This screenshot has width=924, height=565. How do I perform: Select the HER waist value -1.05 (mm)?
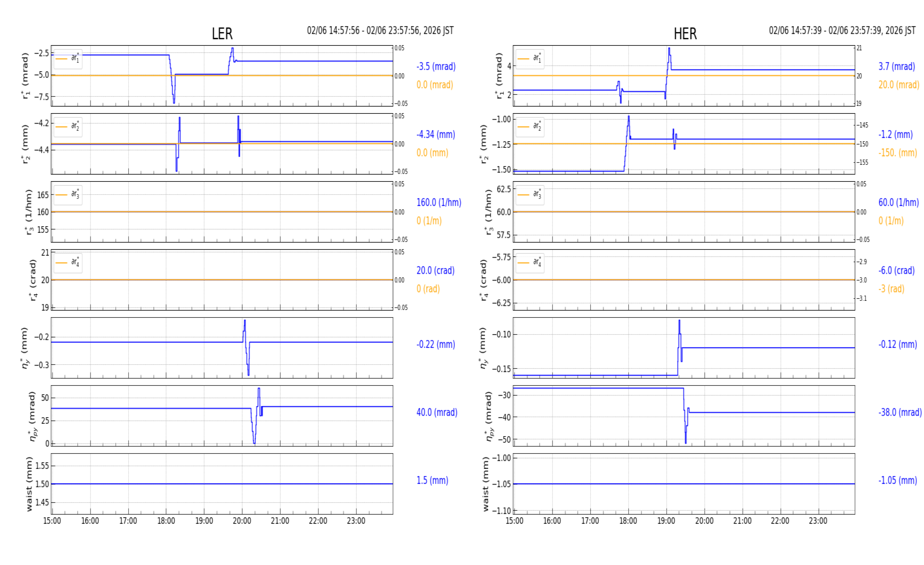898,481
